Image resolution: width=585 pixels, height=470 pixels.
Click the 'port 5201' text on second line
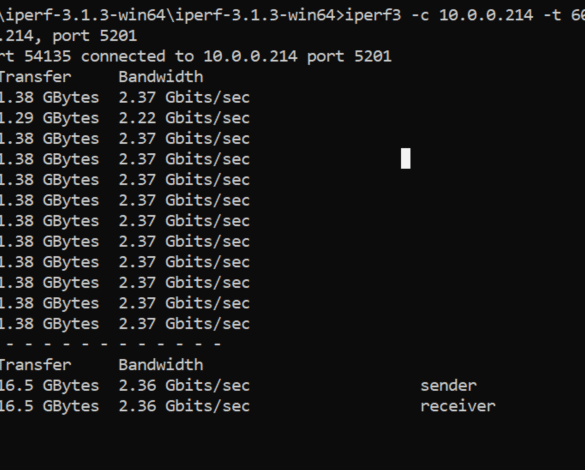(x=94, y=36)
